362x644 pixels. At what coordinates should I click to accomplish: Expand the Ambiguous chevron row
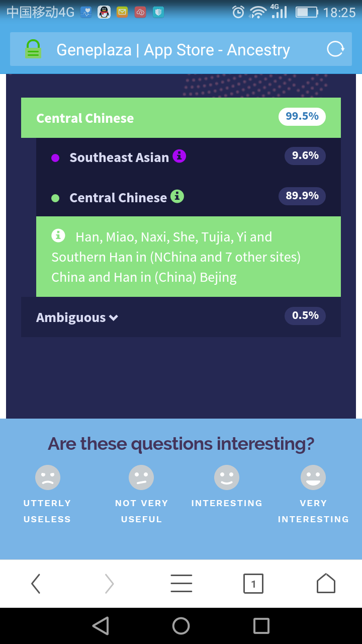(181, 317)
